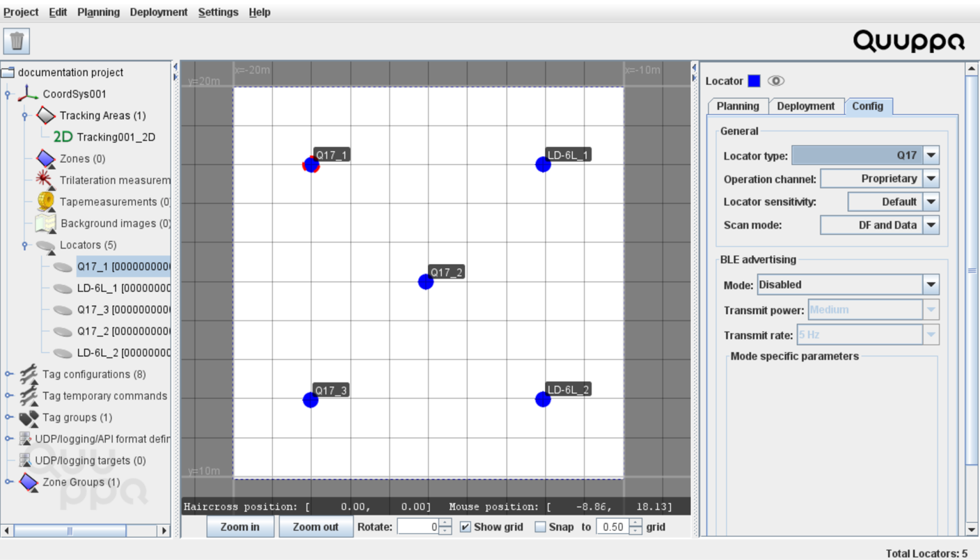Expand the Tag configurations node

tap(8, 374)
